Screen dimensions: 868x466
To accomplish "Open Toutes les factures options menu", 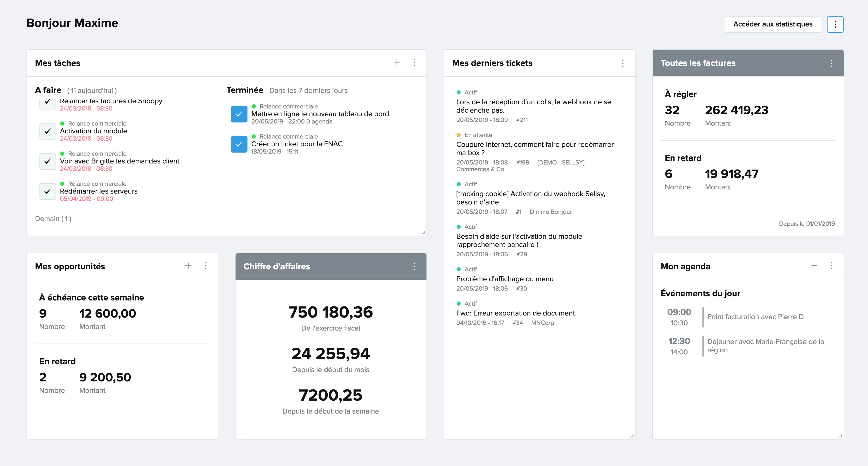I will 831,63.
